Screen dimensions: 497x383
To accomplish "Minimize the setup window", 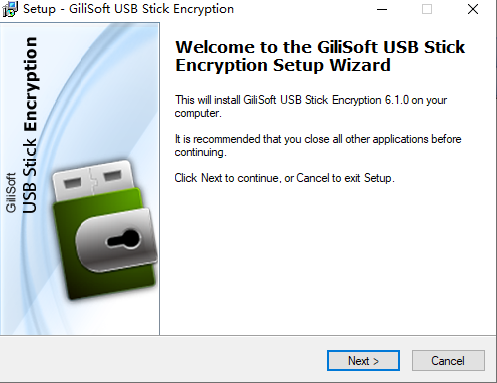I will click(382, 9).
